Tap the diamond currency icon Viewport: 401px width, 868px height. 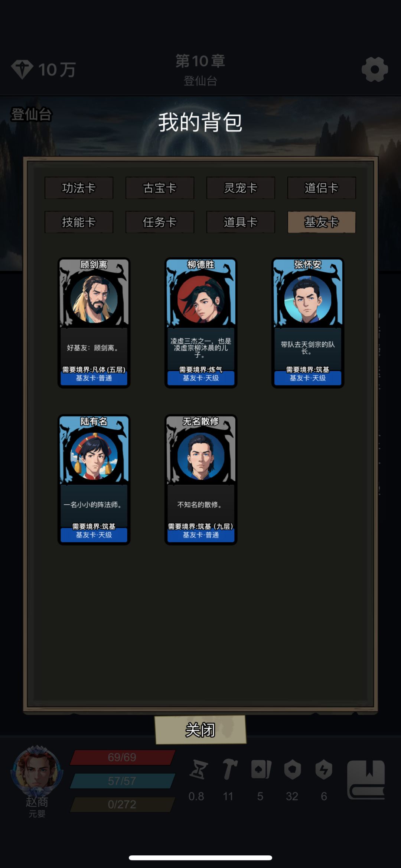coord(22,69)
